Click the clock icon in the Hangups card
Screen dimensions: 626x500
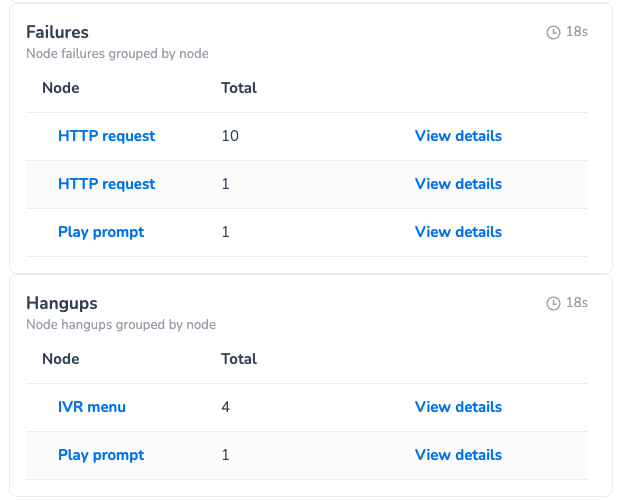point(553,303)
